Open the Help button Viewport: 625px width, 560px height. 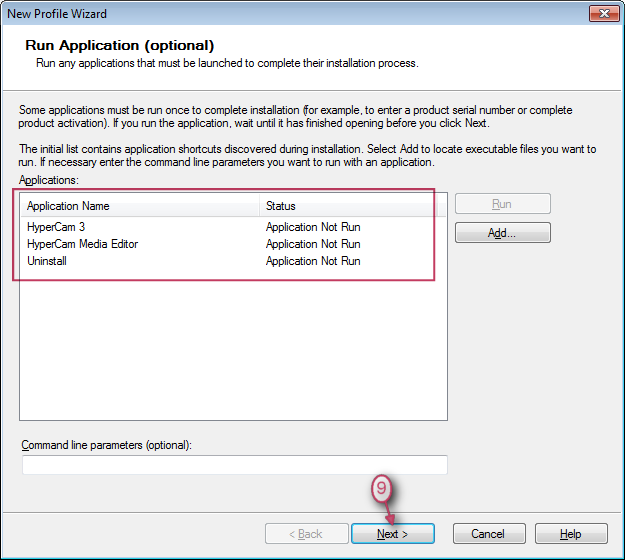coord(571,533)
